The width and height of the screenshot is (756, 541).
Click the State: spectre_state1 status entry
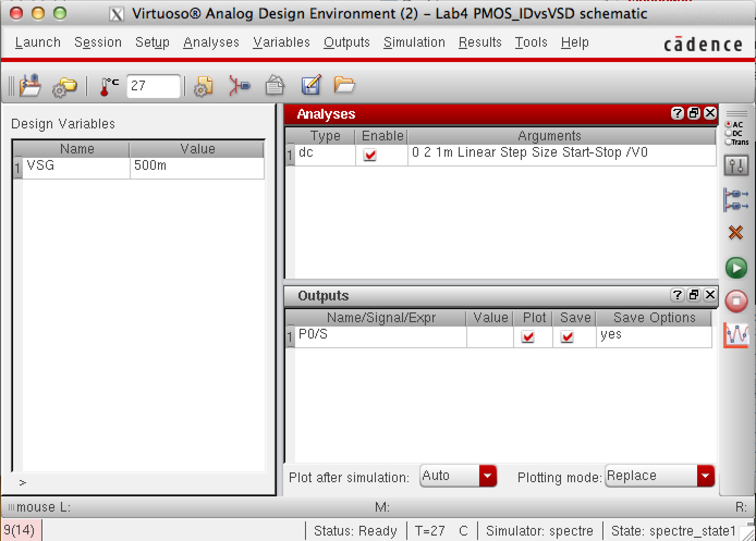[x=673, y=531]
